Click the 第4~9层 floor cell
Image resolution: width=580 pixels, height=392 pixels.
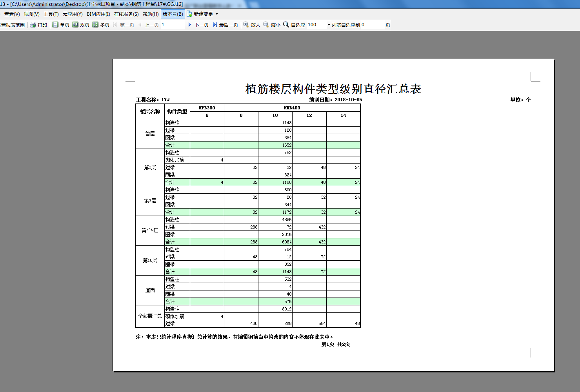(x=150, y=230)
